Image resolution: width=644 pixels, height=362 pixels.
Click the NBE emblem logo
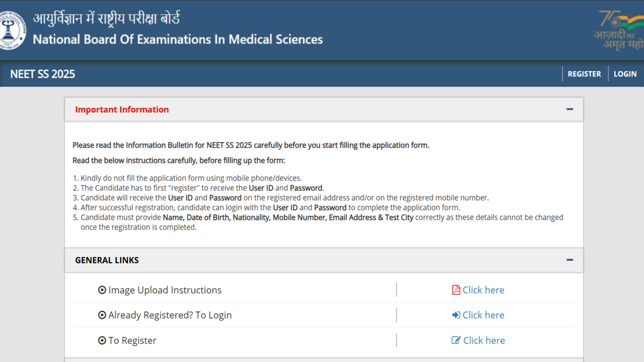point(11,30)
